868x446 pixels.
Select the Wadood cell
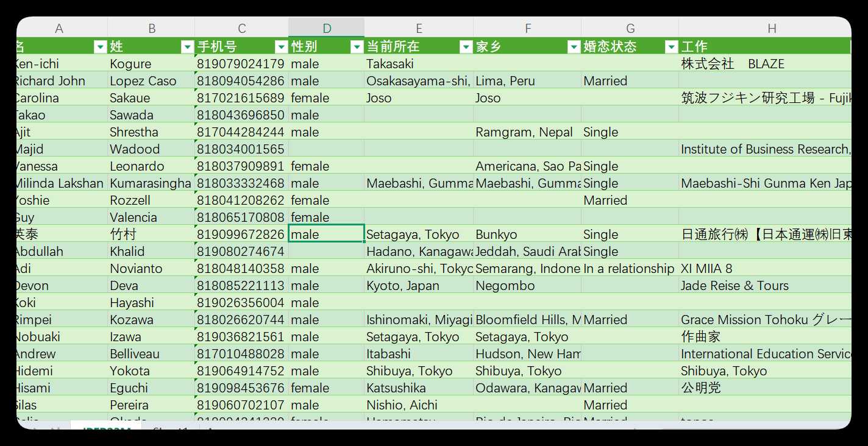point(151,149)
